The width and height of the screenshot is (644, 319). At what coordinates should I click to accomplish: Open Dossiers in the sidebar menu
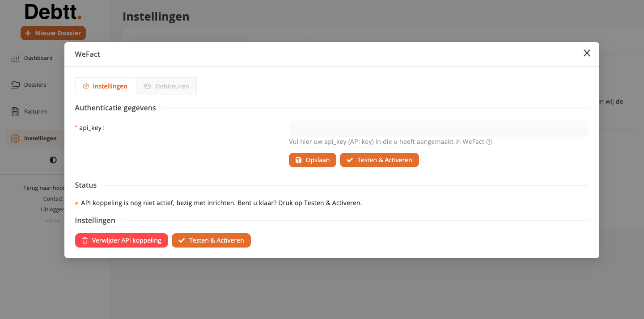(35, 85)
